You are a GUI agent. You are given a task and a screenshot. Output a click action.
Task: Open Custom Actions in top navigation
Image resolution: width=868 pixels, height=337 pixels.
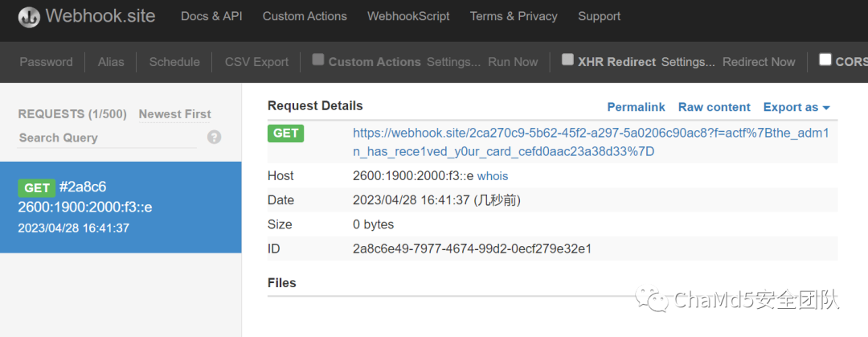(305, 17)
